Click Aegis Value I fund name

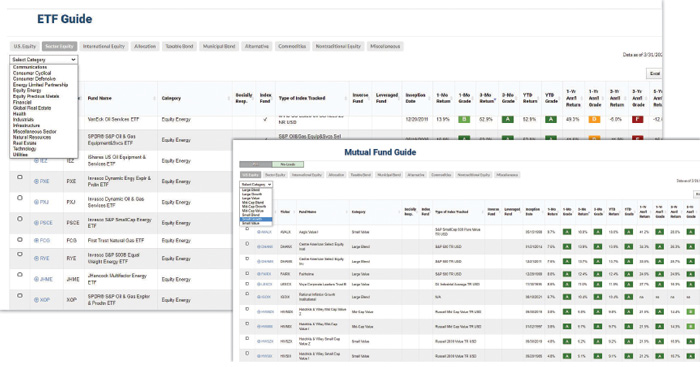308,232
